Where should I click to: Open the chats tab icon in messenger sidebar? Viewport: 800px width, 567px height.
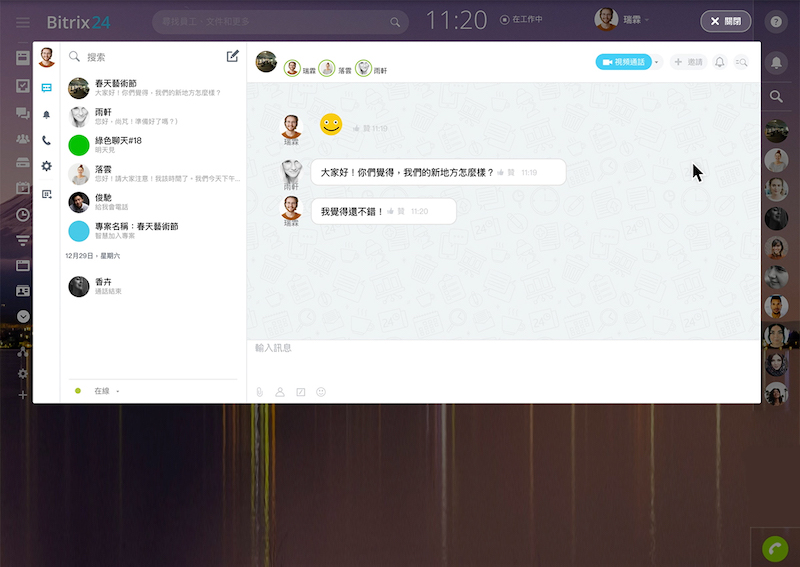click(46, 88)
